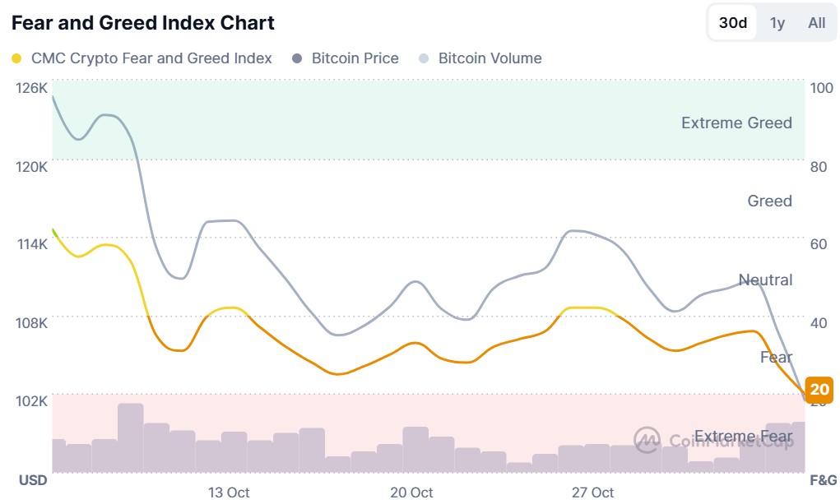Open the All time range view

coord(816,24)
